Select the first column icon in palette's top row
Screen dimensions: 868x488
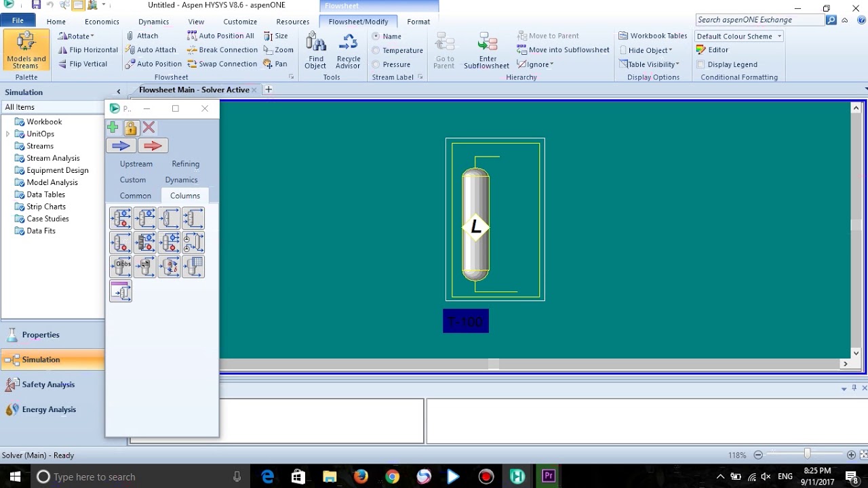[121, 218]
